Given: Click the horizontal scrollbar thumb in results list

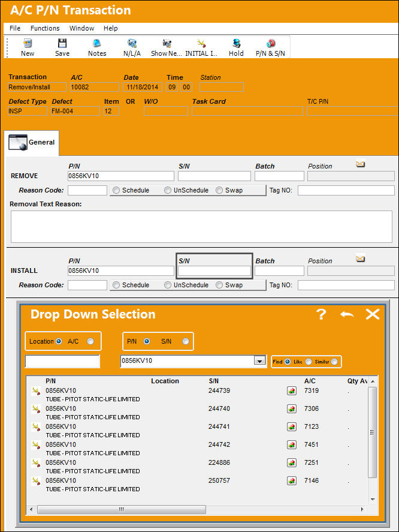Looking at the screenshot, I should [x=122, y=509].
